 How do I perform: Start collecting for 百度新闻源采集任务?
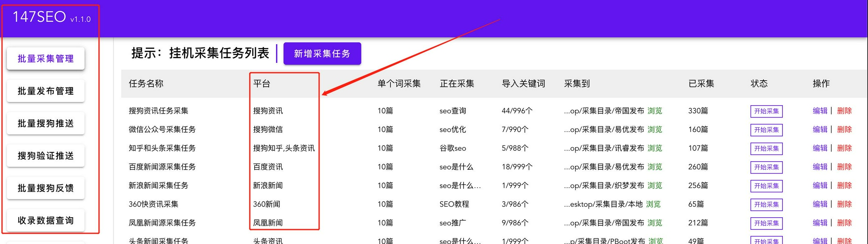coord(766,167)
